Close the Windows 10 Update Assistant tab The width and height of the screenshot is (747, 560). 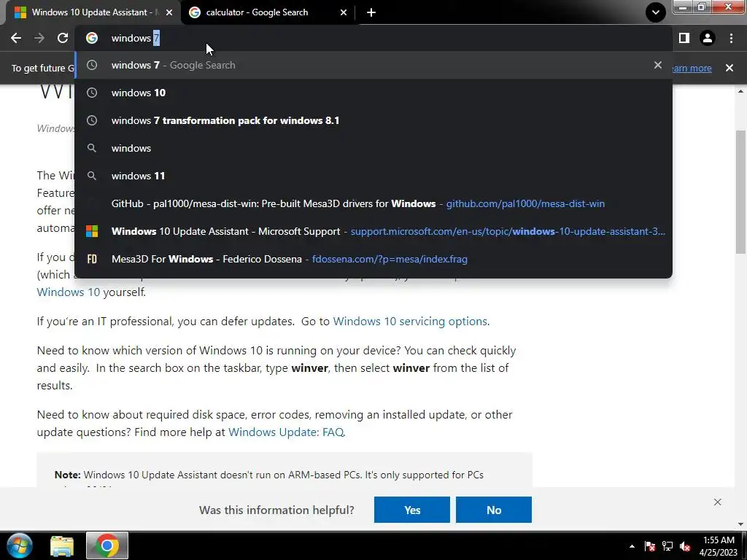tap(169, 12)
